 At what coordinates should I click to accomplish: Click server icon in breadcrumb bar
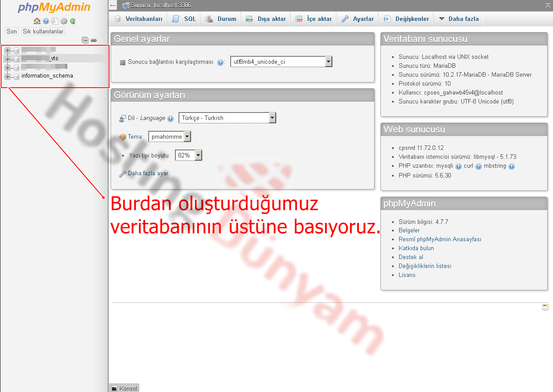pos(126,5)
